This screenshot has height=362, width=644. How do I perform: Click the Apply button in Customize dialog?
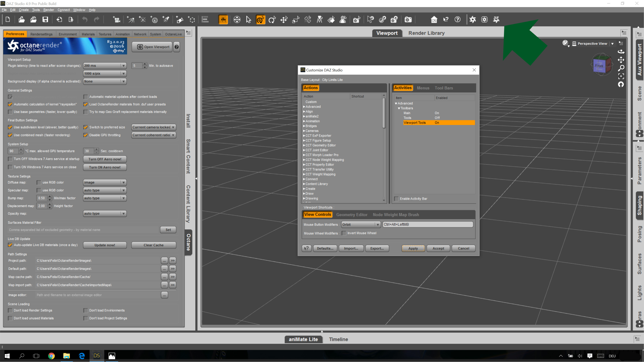click(x=413, y=248)
